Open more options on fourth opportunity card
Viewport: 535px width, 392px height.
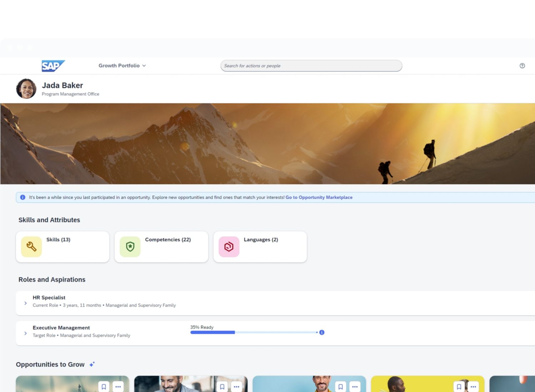click(473, 387)
